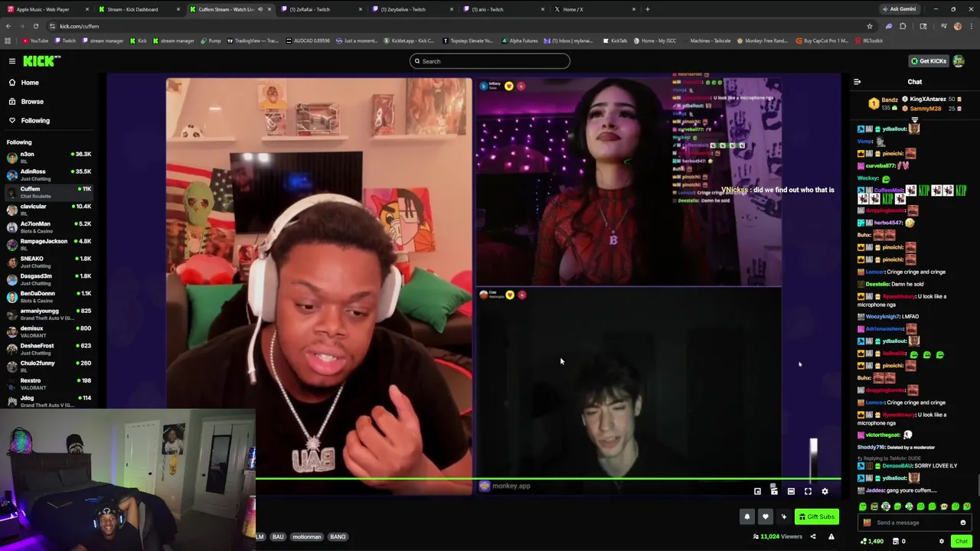Bookmark this page star icon
Viewport: 980px width, 551px height.
click(870, 26)
